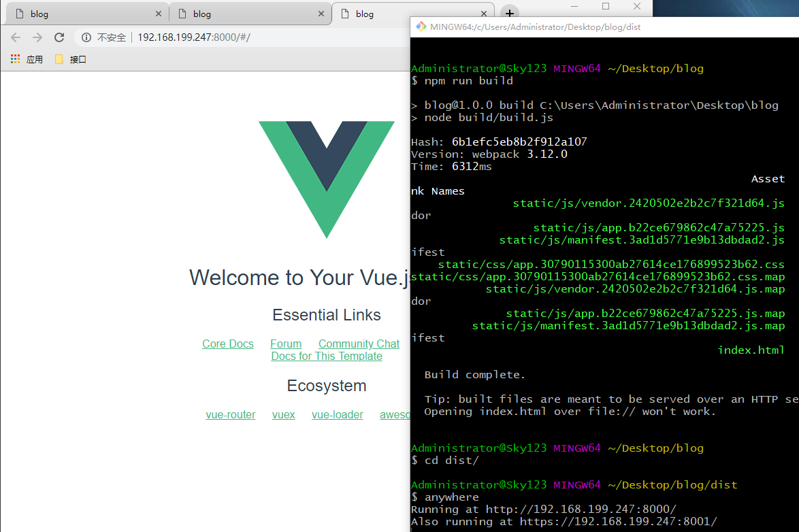
Task: Click 'Also running at https://192.168.199.247:8001/' line
Action: pos(564,521)
